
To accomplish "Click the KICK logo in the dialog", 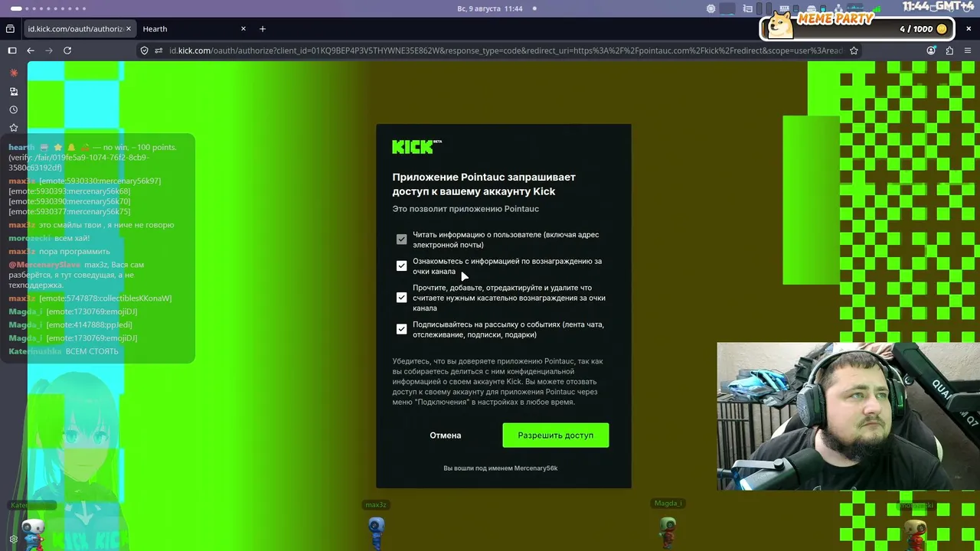I will pos(416,147).
